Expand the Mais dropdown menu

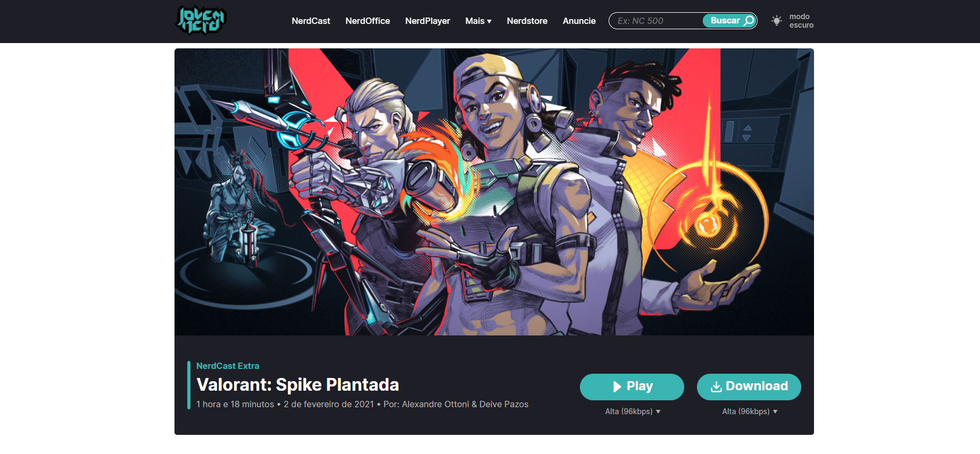point(478,21)
